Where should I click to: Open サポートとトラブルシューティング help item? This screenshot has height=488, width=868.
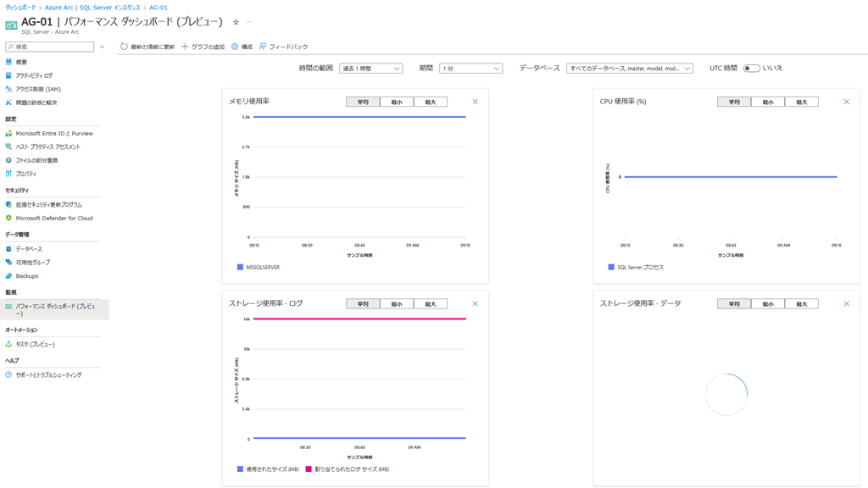[x=48, y=375]
